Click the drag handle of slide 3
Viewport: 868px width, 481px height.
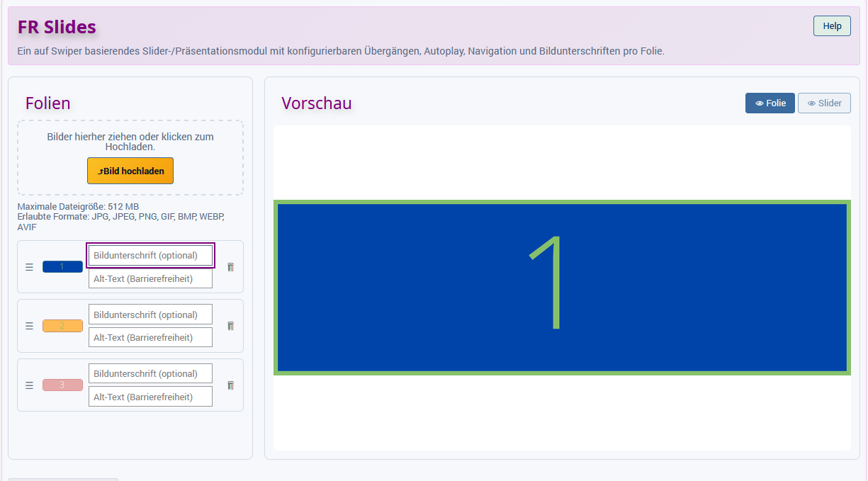[x=29, y=385]
